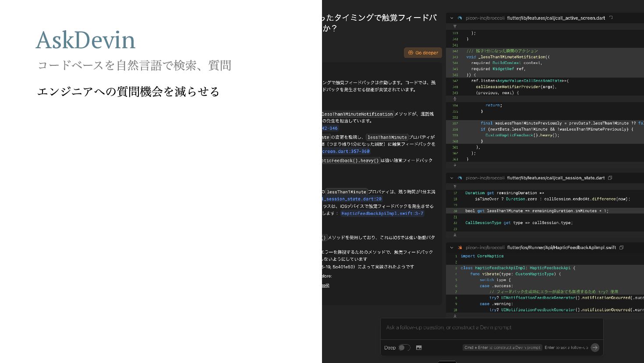Toggle the Deep mode switch
The width and height of the screenshot is (644, 363).
tap(404, 348)
